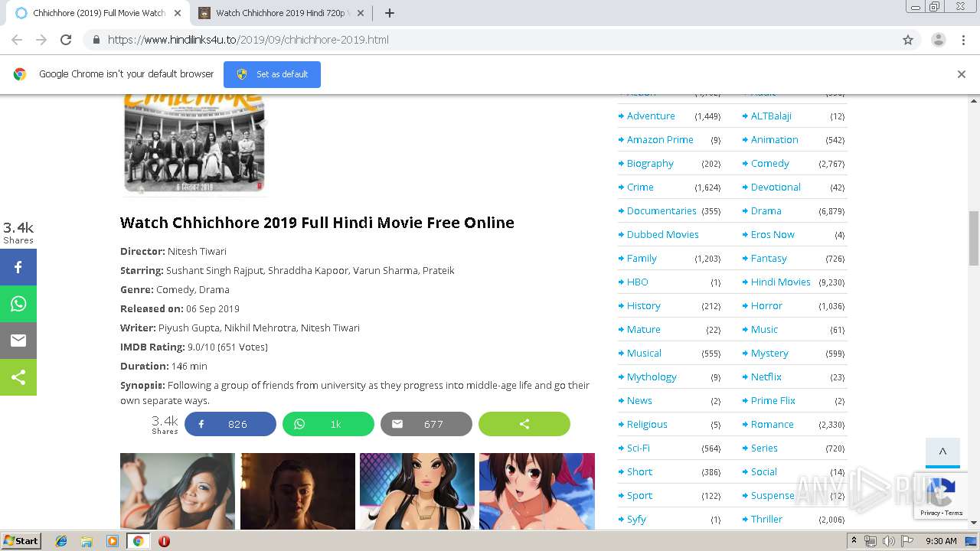
Task: Open the Drama category link
Action: [766, 210]
